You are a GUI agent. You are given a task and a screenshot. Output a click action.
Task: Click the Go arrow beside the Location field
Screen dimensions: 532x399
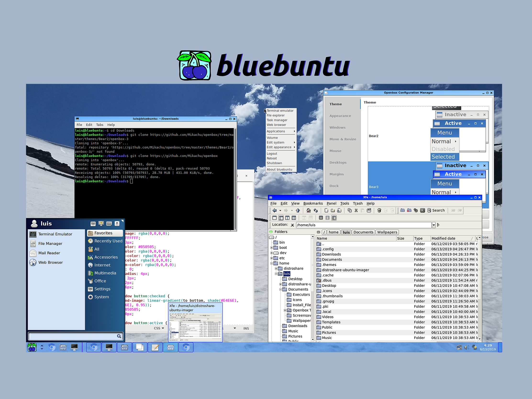438,225
